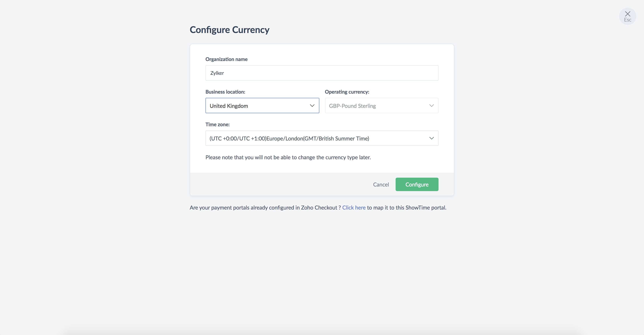Click the Business location label
The width and height of the screenshot is (644, 335).
coord(225,92)
